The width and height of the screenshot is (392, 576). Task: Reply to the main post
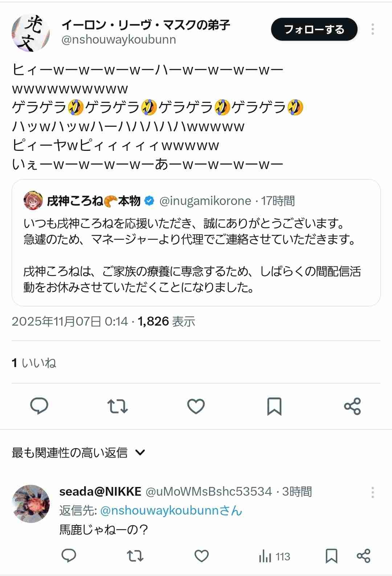(39, 406)
